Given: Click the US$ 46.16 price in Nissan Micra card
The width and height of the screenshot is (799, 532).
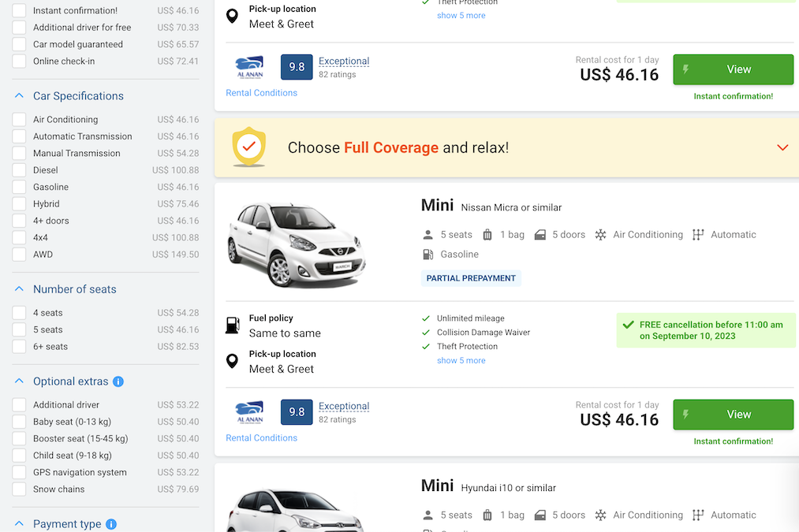Looking at the screenshot, I should pyautogui.click(x=619, y=419).
